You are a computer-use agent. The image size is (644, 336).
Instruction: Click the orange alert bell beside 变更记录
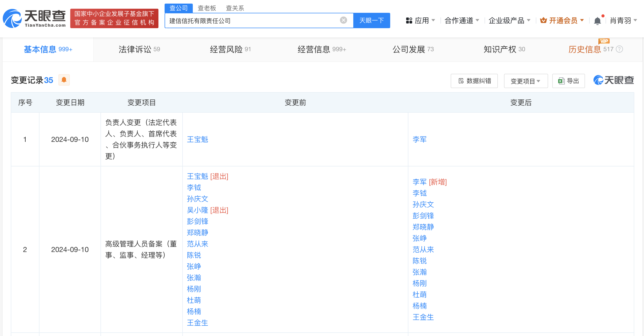coord(64,80)
